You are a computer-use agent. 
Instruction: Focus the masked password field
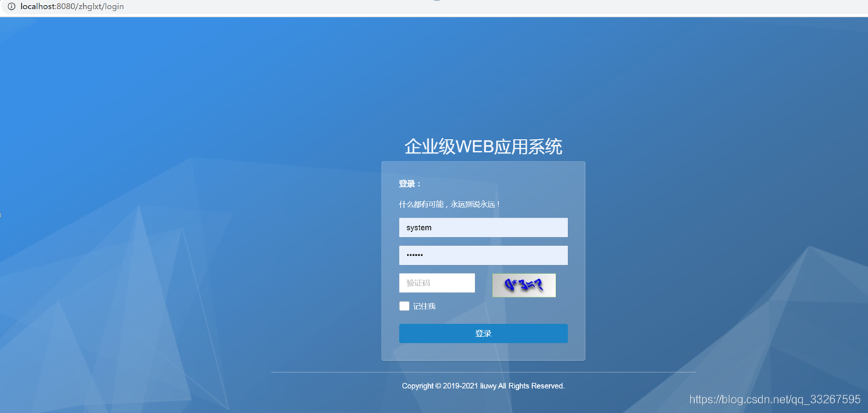483,255
